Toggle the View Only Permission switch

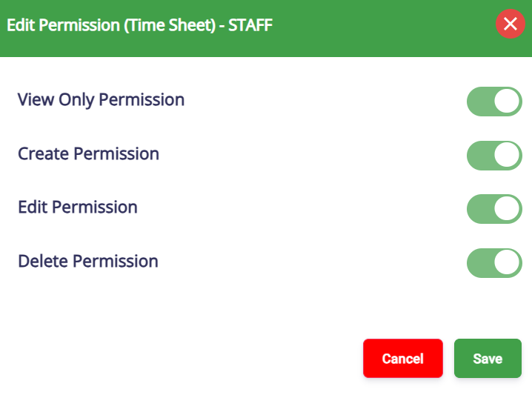click(494, 102)
